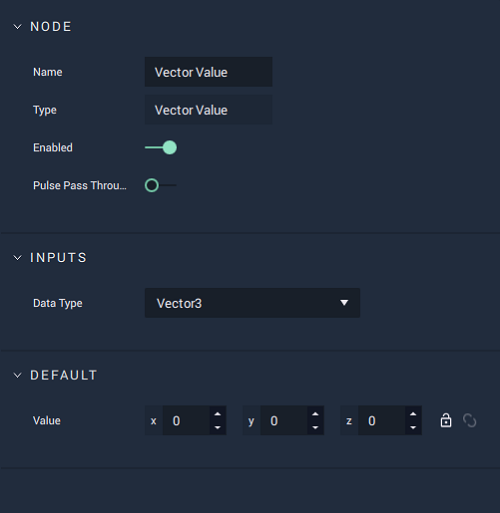Collapse the INPUTS section chevron
The width and height of the screenshot is (500, 513).
pos(17,258)
